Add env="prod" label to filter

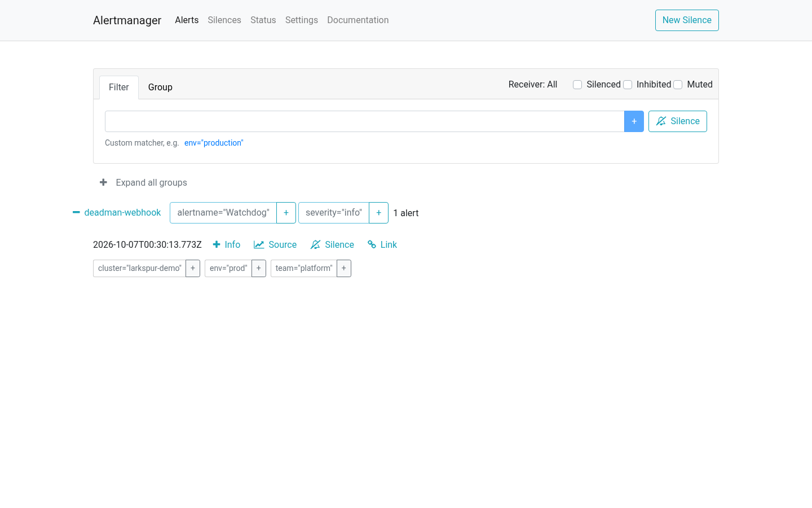tap(259, 268)
